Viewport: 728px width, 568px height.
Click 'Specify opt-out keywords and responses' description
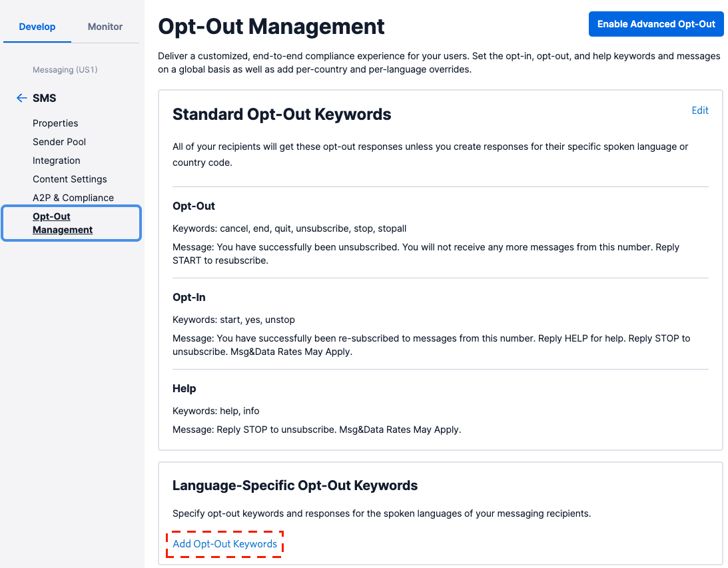pyautogui.click(x=382, y=513)
